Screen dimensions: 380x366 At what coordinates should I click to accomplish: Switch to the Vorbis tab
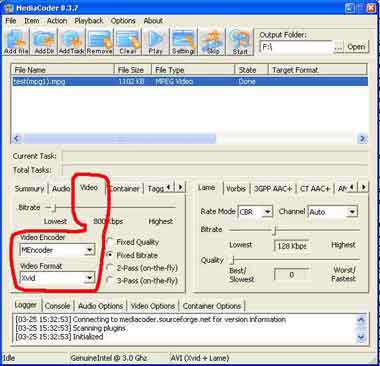coord(236,189)
